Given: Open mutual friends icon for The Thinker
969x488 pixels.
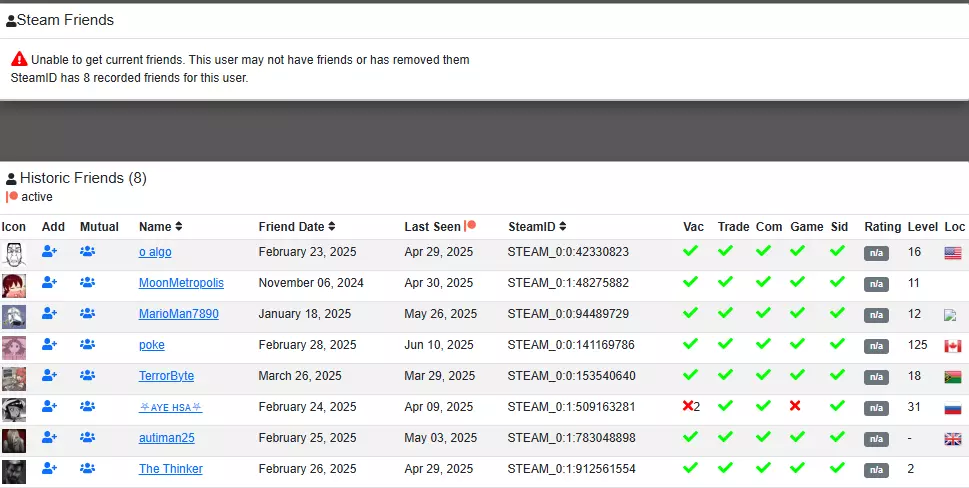Looking at the screenshot, I should click(87, 468).
